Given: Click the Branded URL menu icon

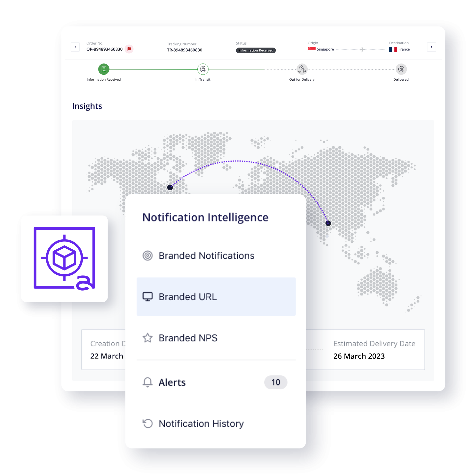Looking at the screenshot, I should click(x=147, y=297).
